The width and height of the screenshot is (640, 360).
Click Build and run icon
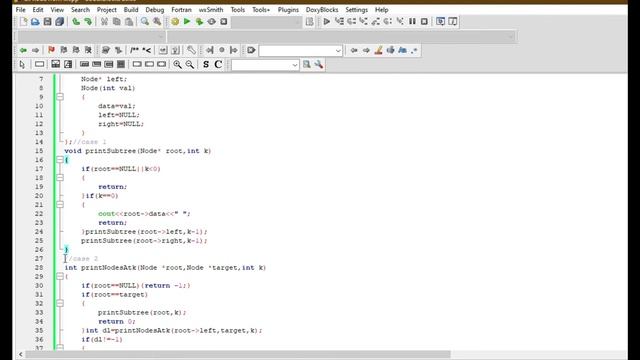(199, 22)
